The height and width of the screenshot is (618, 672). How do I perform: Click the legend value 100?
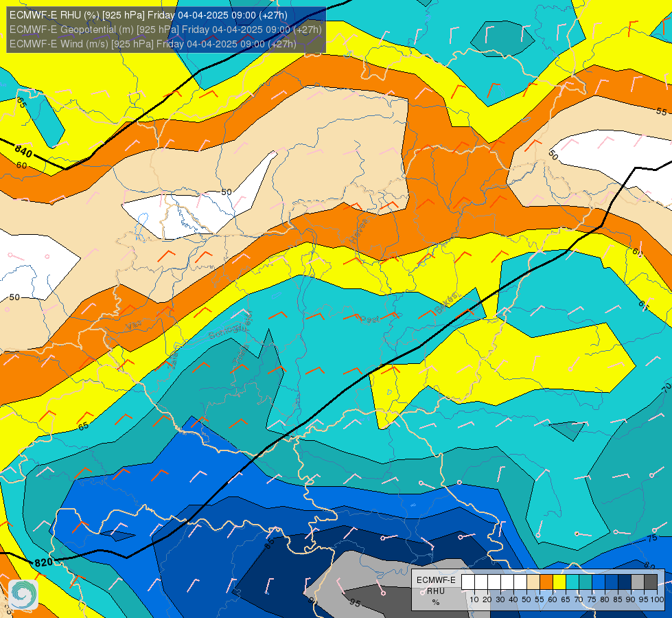(657, 599)
